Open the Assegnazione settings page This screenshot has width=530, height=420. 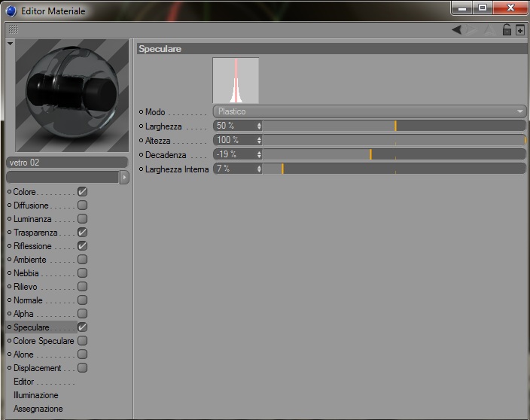38,409
